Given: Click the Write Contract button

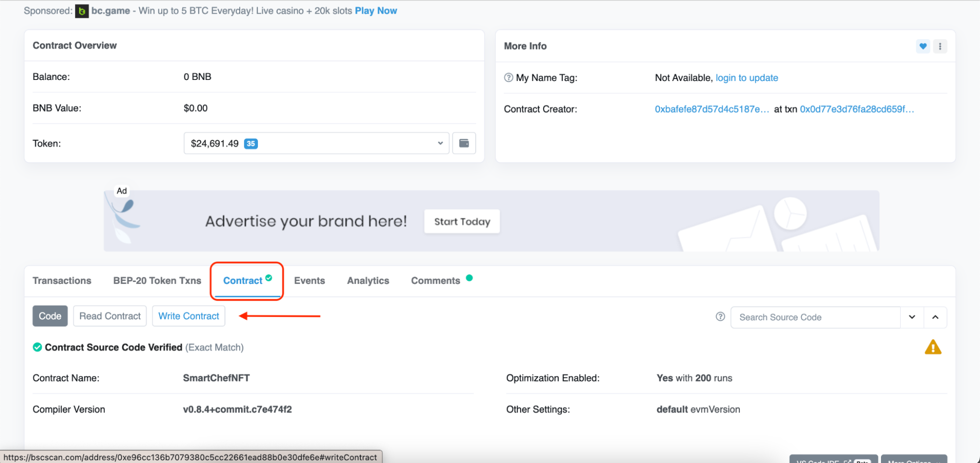Looking at the screenshot, I should (x=189, y=316).
